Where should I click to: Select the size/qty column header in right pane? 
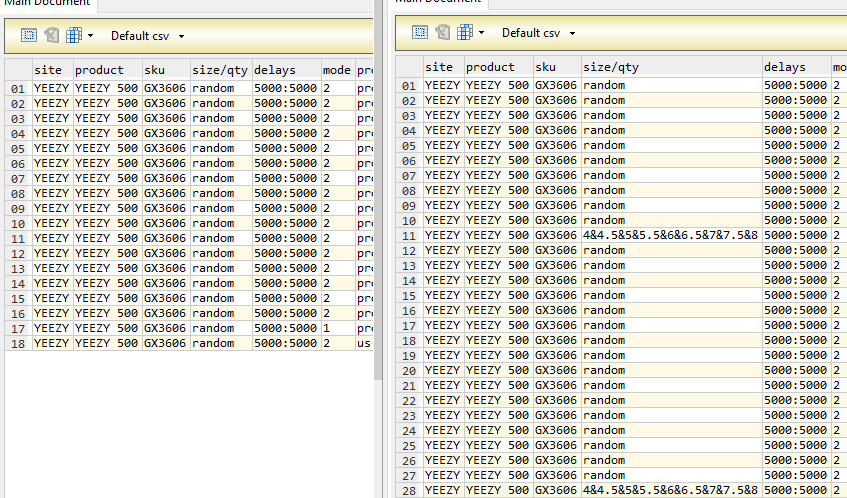(671, 66)
